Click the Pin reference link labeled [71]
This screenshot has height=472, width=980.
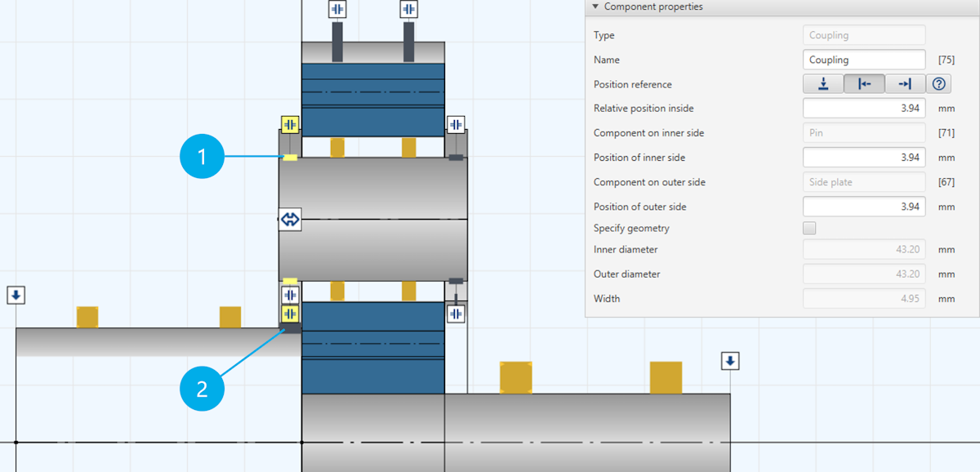pos(947,132)
